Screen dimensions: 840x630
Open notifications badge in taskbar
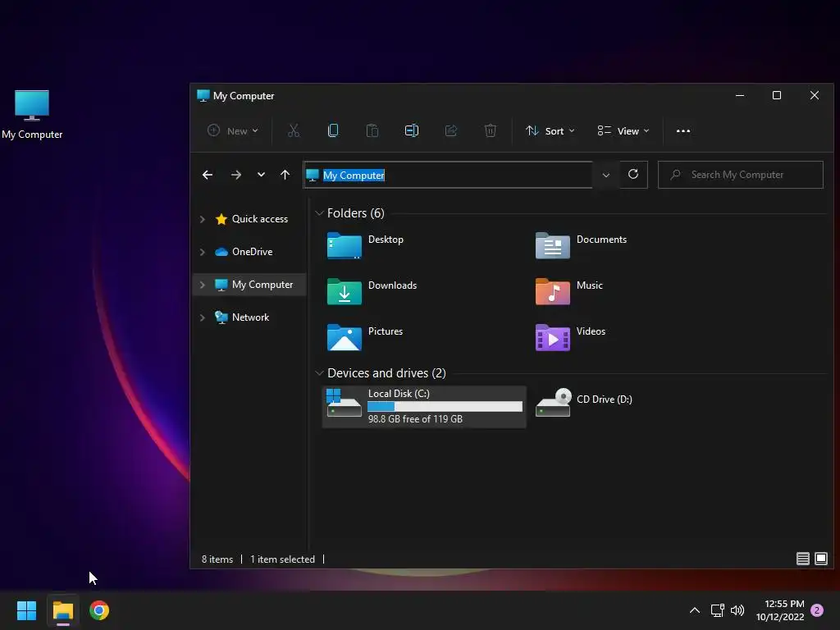click(817, 610)
